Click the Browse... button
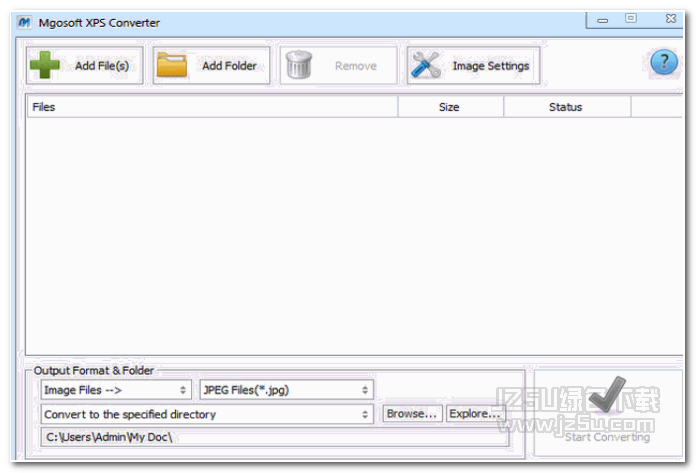 412,414
